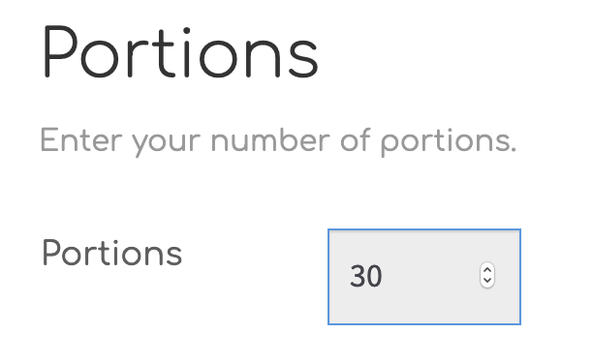The height and width of the screenshot is (364, 593).
Task: Click the large Portions heading
Action: tap(180, 51)
